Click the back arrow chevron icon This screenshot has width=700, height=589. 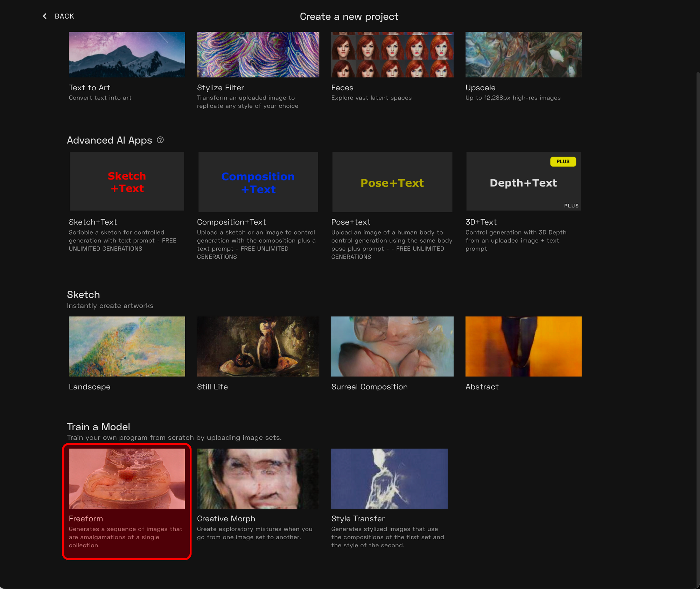pos(44,16)
